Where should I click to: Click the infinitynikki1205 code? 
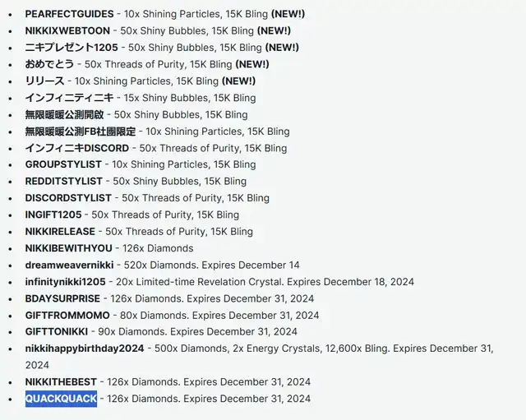click(x=66, y=282)
